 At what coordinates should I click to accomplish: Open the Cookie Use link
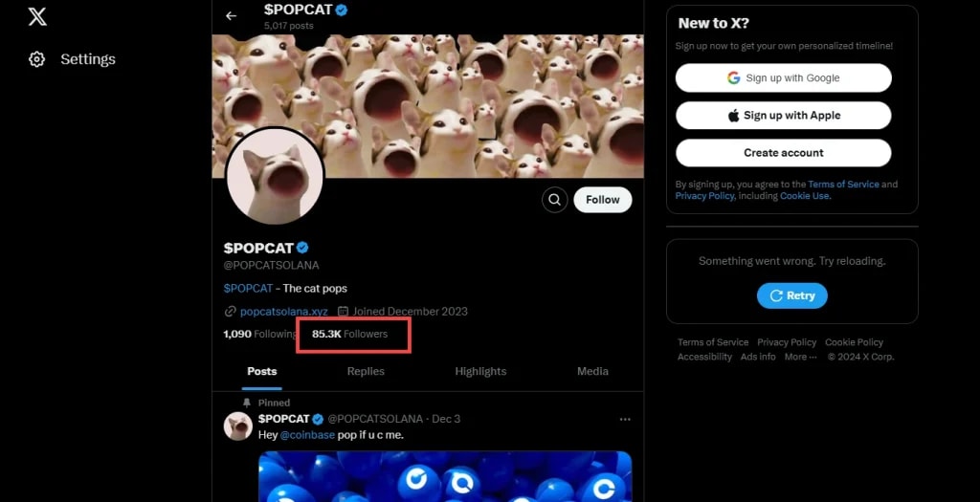804,195
